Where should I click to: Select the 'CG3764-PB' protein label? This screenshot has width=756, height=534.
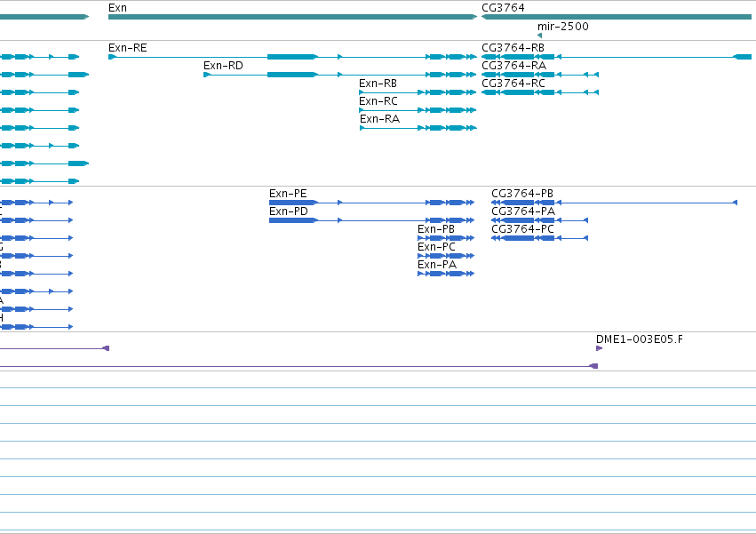pos(522,194)
